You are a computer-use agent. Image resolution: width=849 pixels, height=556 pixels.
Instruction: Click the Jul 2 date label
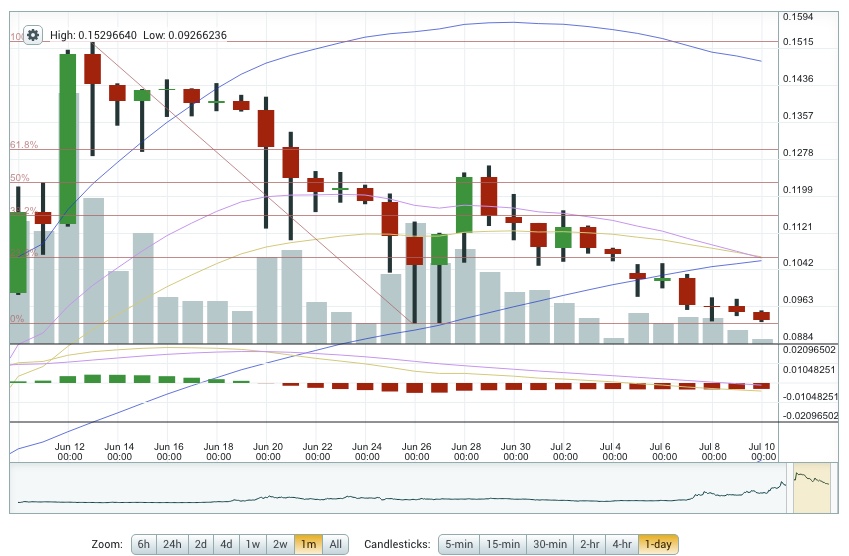tap(565, 452)
